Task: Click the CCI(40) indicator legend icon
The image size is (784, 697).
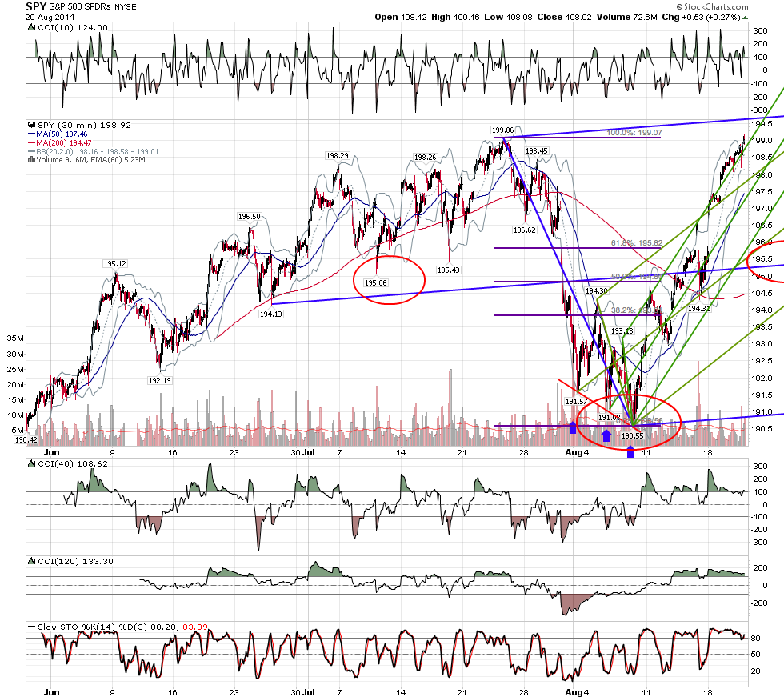Action: tap(32, 463)
